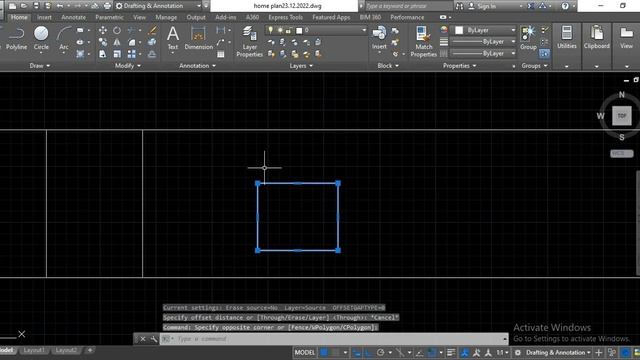
Task: Open Layer Properties manager
Action: tap(249, 42)
